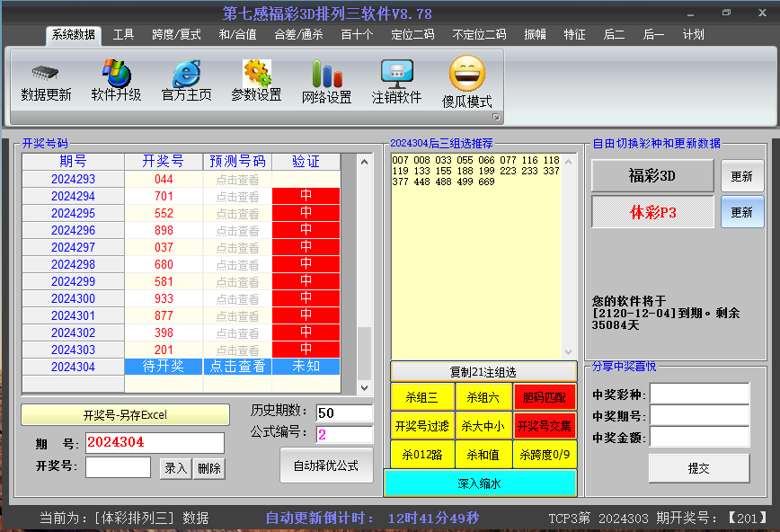
Task: Open the 定位二码 tab
Action: click(x=412, y=35)
